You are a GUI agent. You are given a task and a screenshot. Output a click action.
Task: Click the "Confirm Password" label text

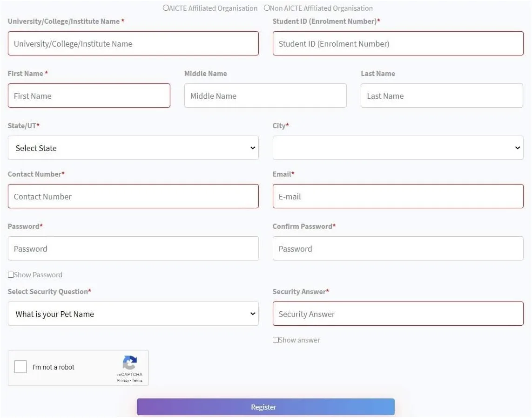(x=304, y=226)
